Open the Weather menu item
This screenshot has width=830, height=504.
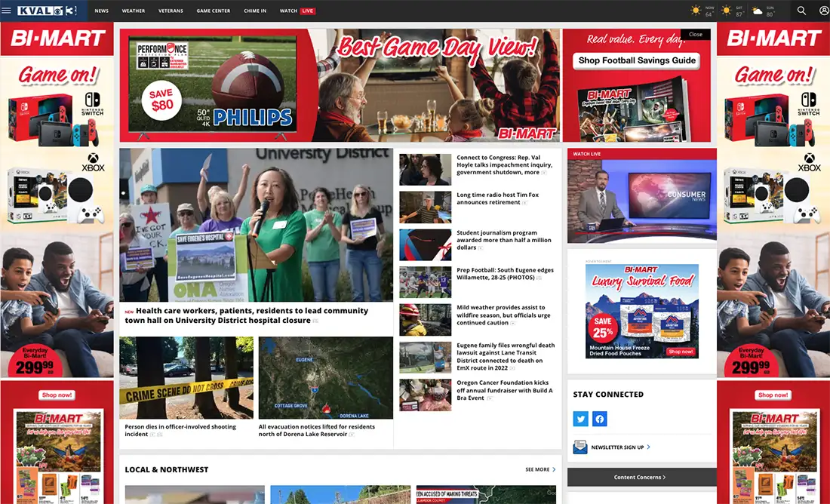[134, 11]
